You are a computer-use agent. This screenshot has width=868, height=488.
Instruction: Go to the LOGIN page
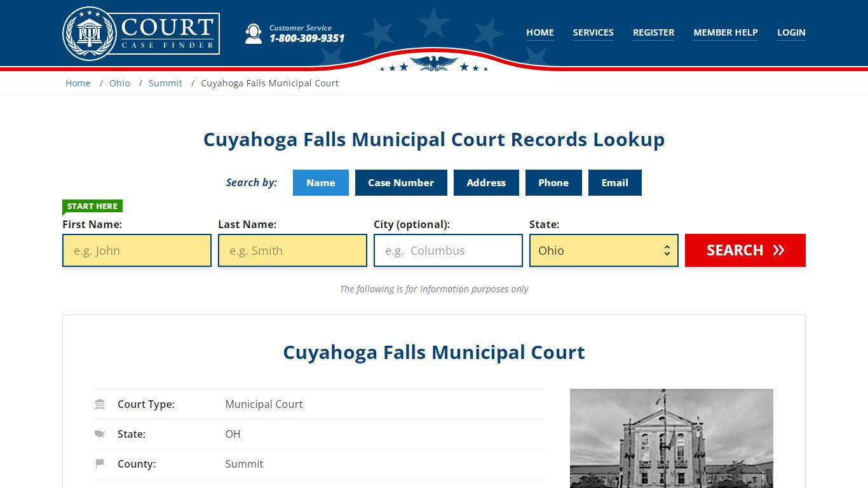pos(790,32)
